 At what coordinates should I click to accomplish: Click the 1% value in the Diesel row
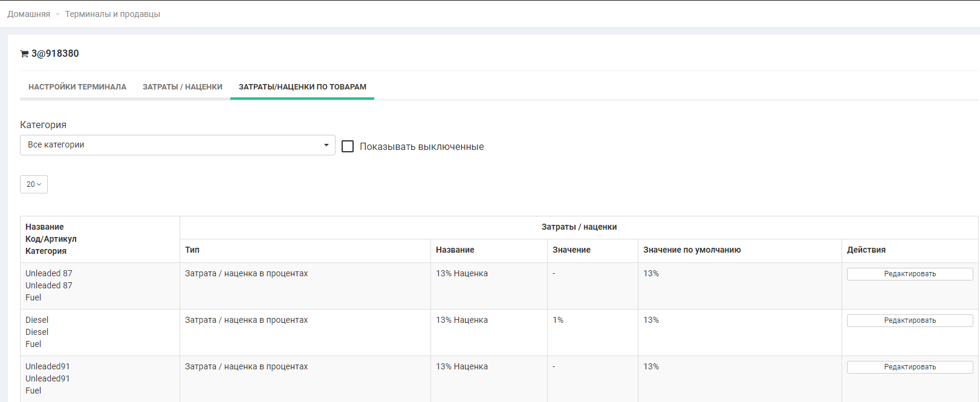pos(558,320)
